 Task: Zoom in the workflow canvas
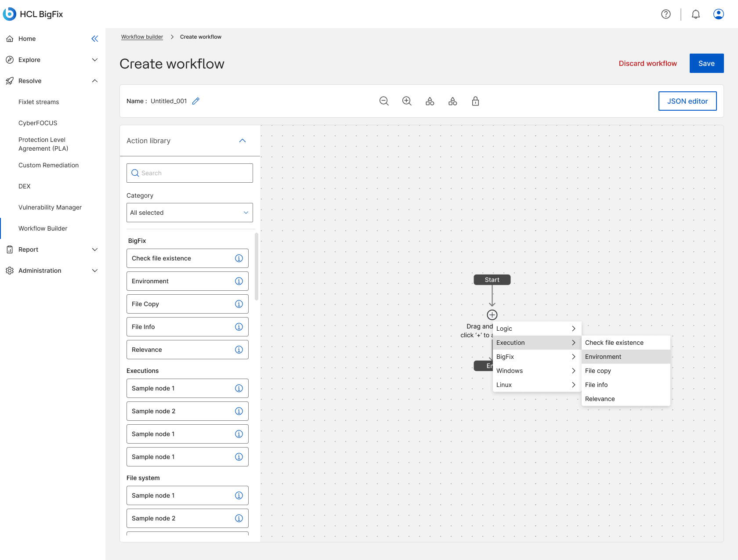[x=407, y=101]
